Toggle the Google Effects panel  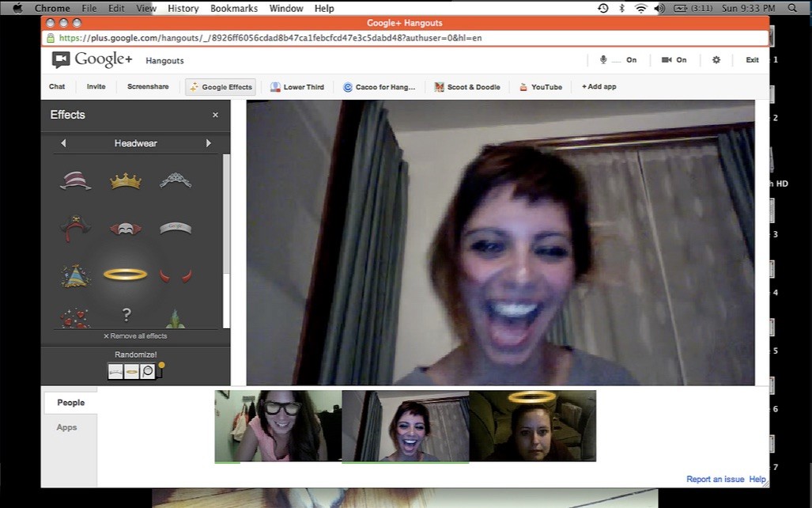[x=221, y=87]
